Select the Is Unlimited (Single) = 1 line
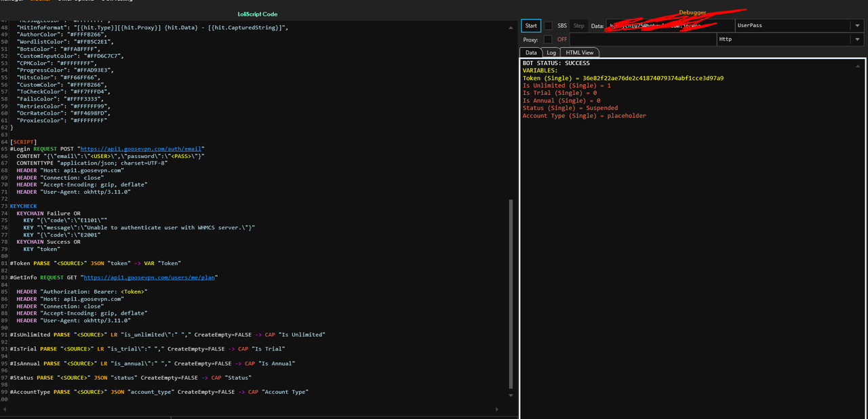Image resolution: width=868 pixels, height=419 pixels. point(566,85)
